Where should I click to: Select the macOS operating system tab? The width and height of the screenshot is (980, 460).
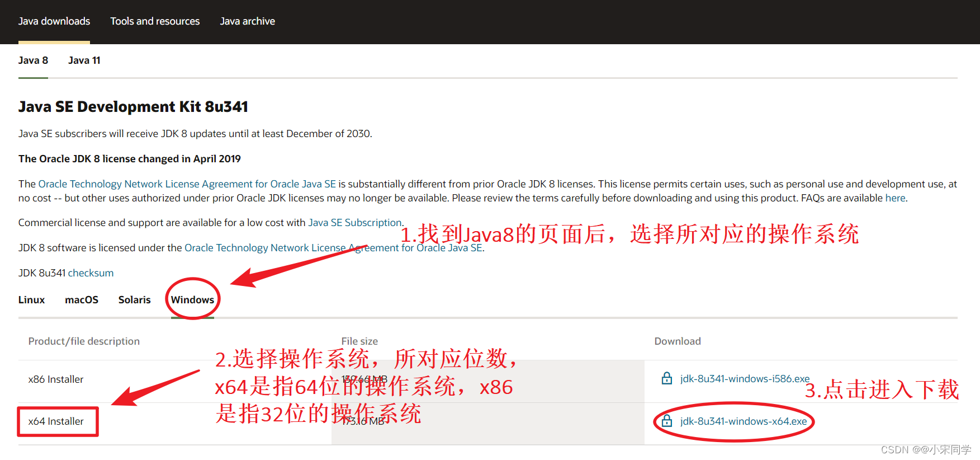tap(82, 300)
